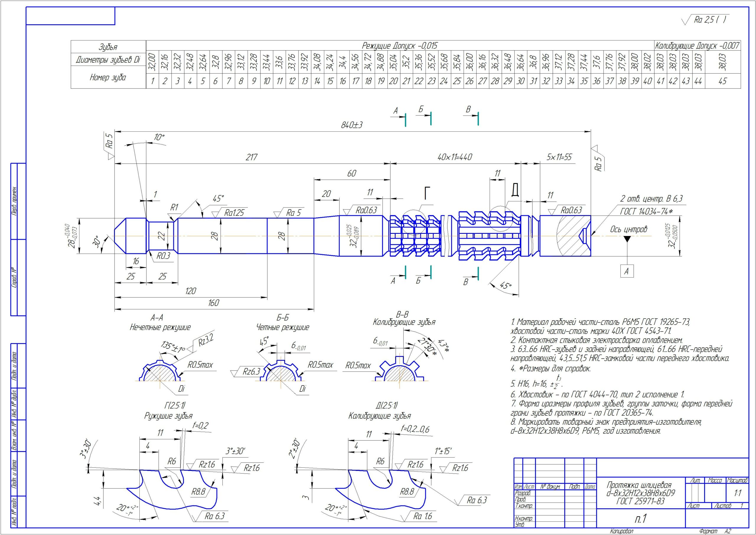Select the 217 length dimension

(252, 157)
